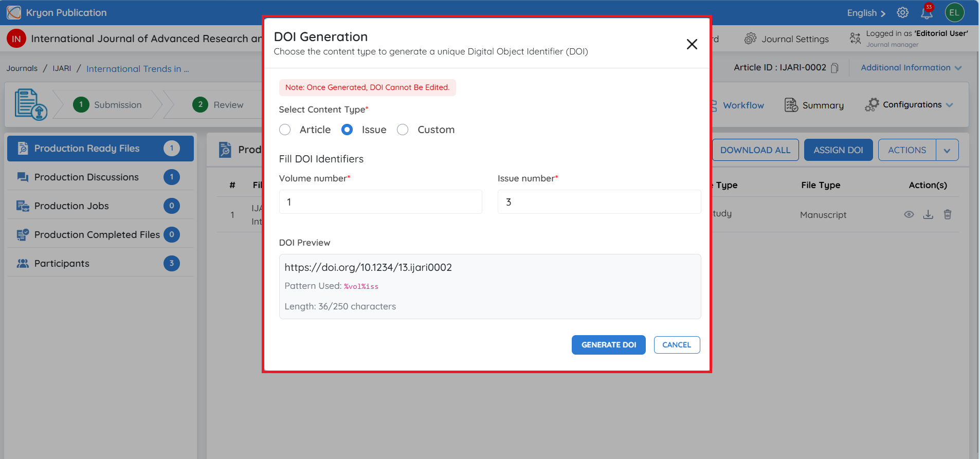Click the document upload workflow icon
The image size is (980, 459).
coord(31,104)
